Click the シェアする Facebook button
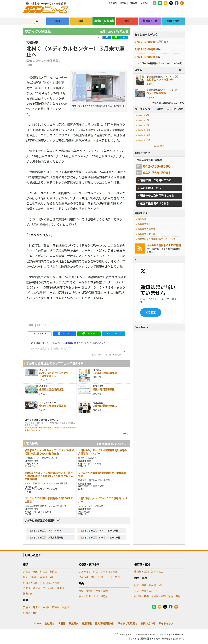208x644 pixels. pos(64,333)
